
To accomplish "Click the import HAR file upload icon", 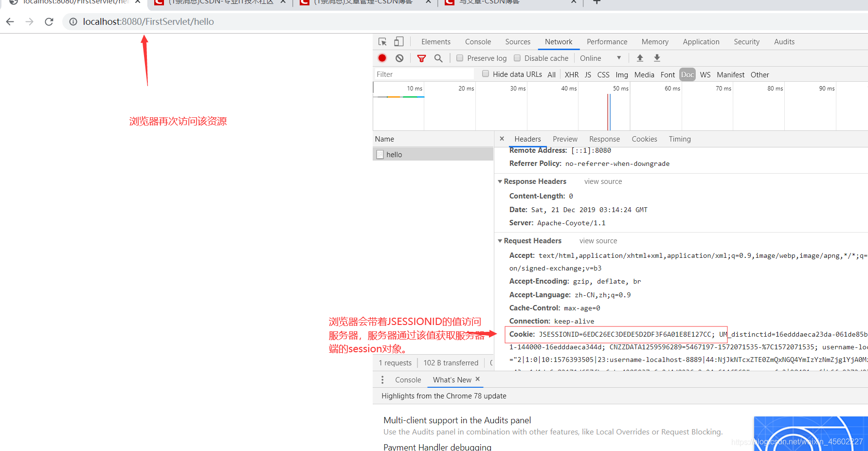I will 640,58.
